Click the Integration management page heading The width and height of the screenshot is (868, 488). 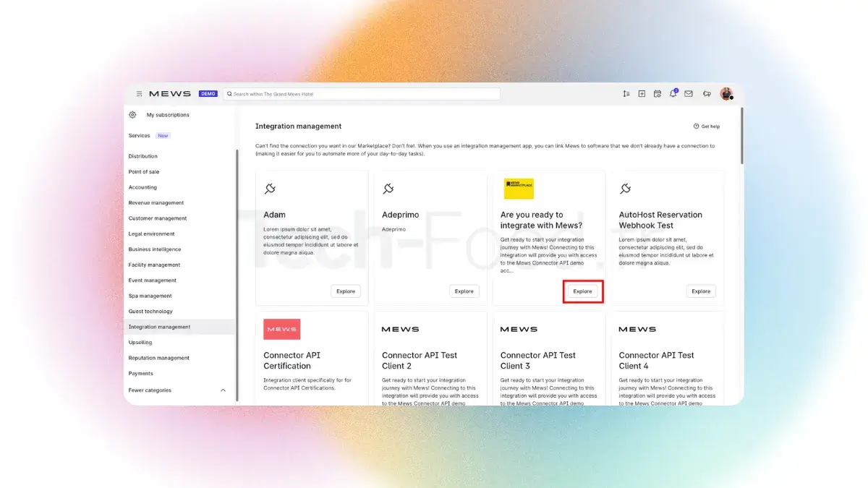pyautogui.click(x=298, y=127)
